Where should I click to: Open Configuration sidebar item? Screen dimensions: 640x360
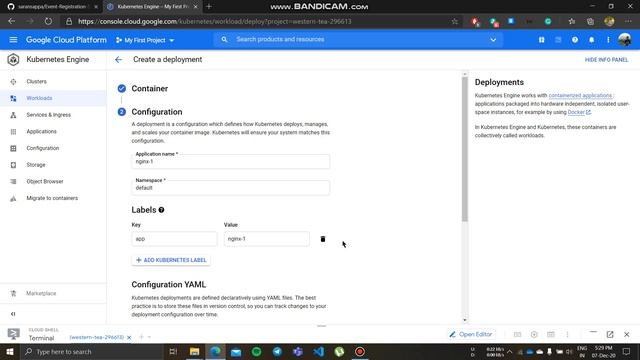53,148
